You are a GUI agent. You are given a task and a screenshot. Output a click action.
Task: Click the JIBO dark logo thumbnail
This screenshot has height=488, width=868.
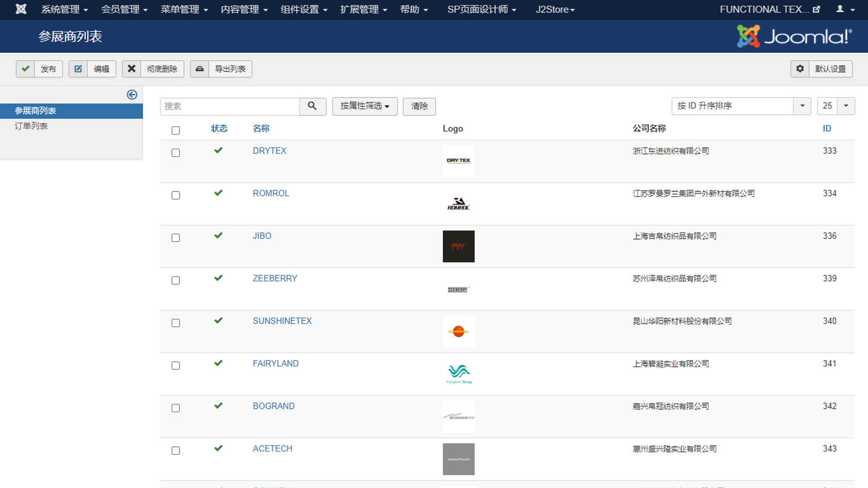point(458,246)
